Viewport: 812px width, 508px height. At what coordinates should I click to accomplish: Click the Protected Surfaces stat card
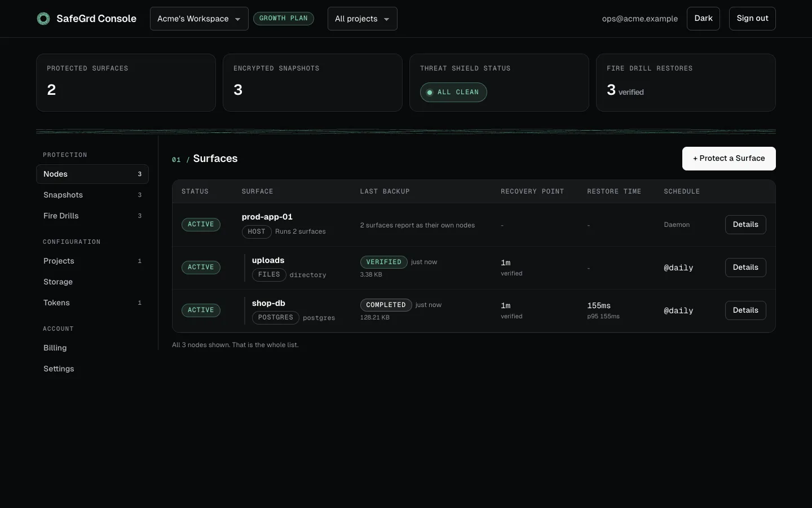pyautogui.click(x=126, y=82)
